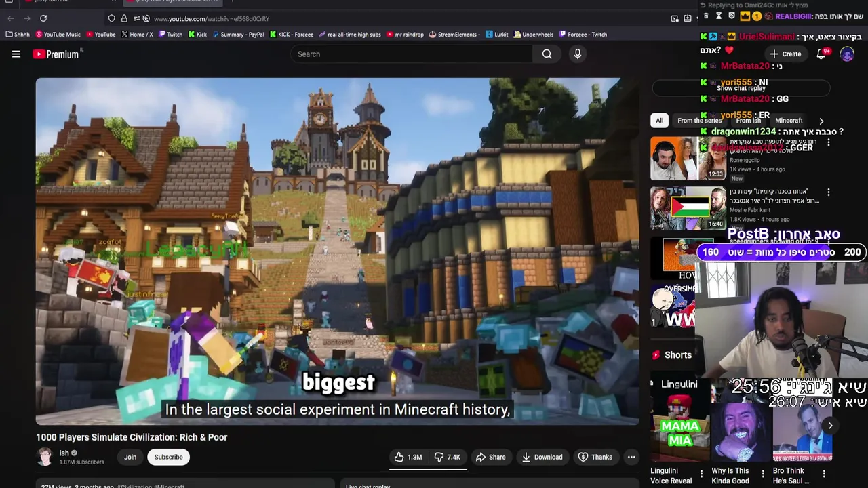Open mr raindrop bookmark
Screen dimensions: 868x488
(405, 35)
